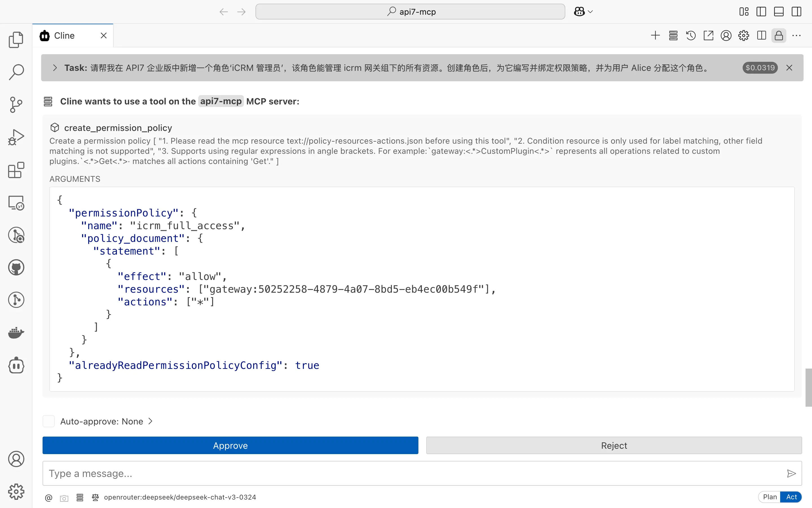
Task: Open the git graph icon in activity bar
Action: pyautogui.click(x=16, y=300)
